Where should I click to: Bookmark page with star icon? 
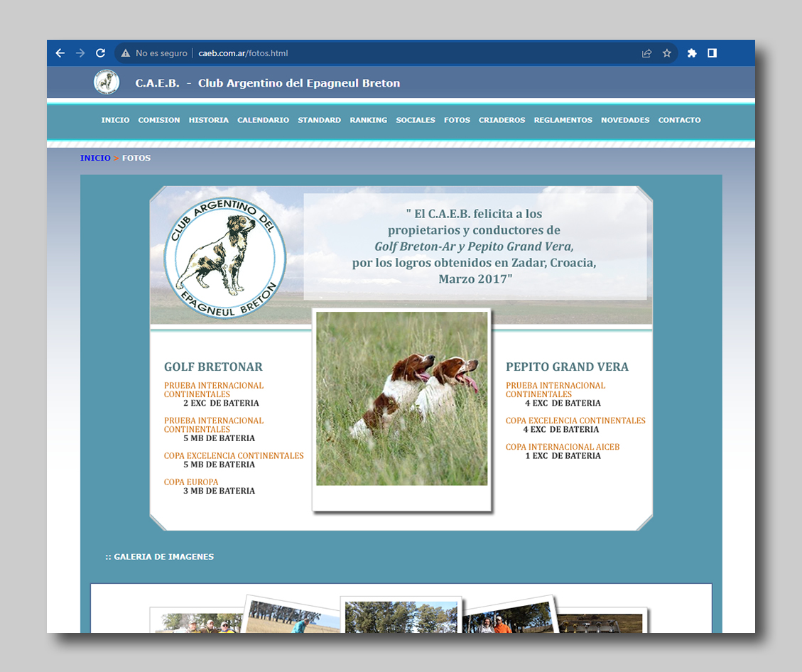[667, 53]
